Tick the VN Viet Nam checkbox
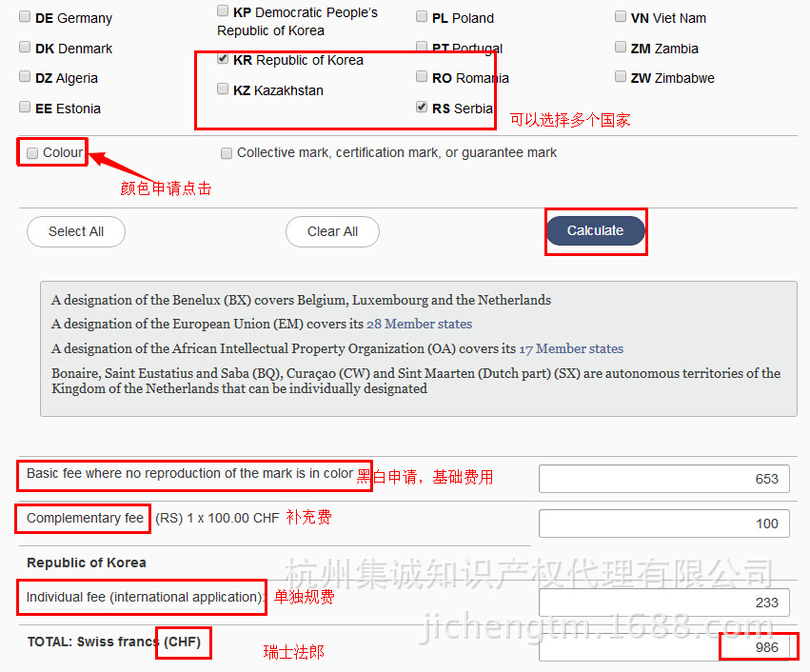 tap(621, 17)
